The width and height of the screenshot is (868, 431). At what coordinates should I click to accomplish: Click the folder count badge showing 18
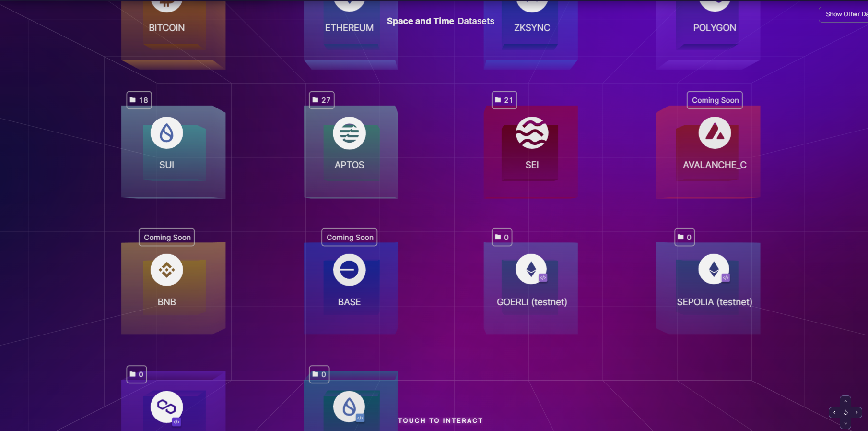pyautogui.click(x=139, y=100)
